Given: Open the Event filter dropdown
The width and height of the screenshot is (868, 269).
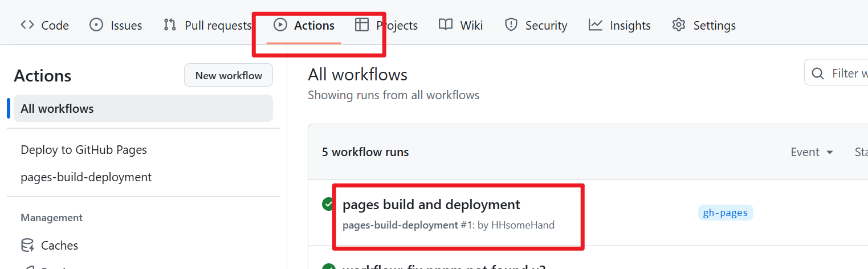Looking at the screenshot, I should point(812,152).
